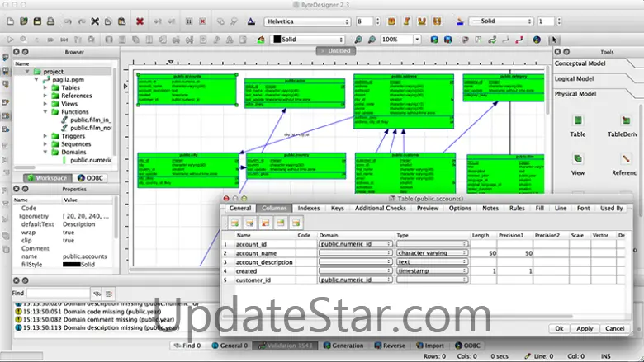
Task: Open the Additional Checks tab
Action: click(x=381, y=209)
